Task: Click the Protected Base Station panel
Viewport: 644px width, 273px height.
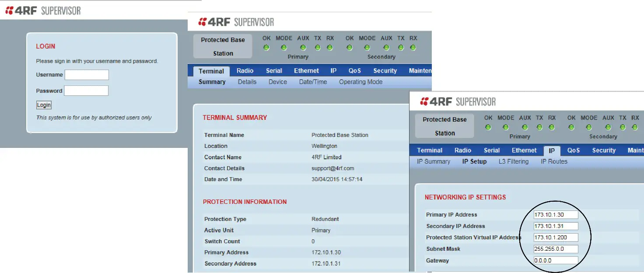Action: (222, 45)
